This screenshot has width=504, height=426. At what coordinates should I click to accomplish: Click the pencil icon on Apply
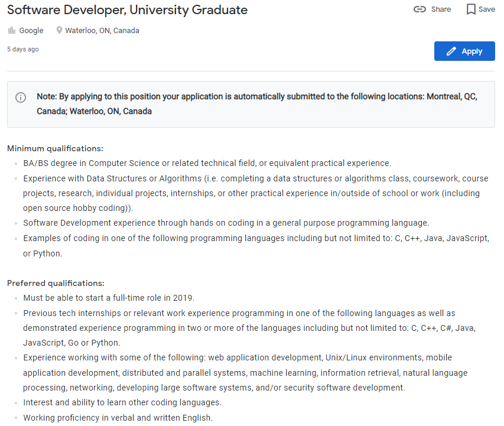451,51
